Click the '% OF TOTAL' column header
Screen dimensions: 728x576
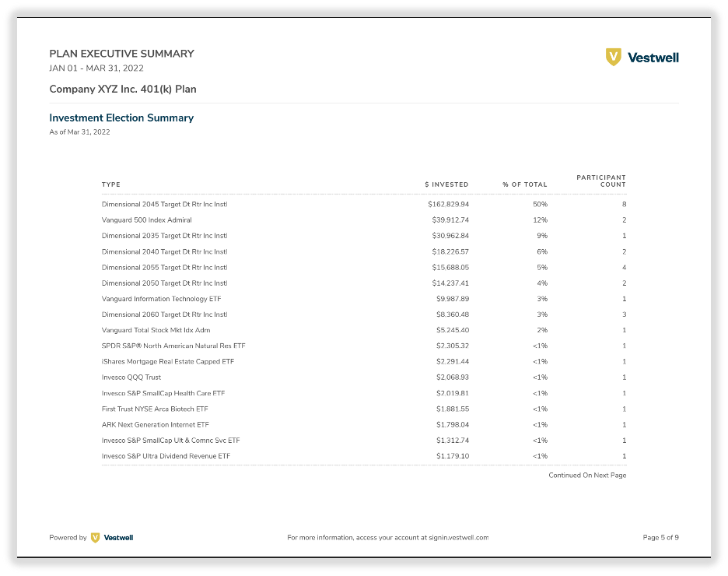525,184
